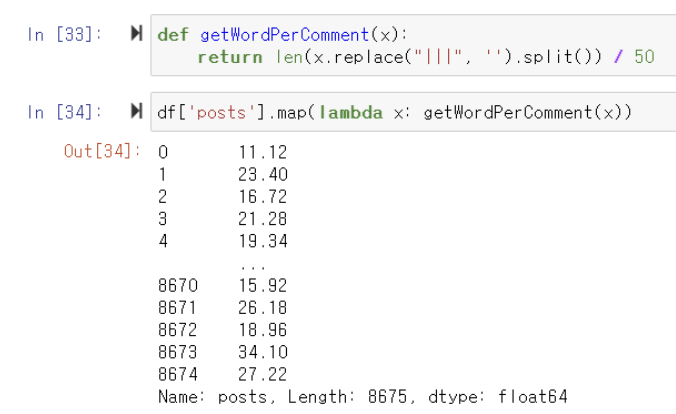Click the 'posts' string in cell 34
The height and width of the screenshot is (414, 676).
221,113
